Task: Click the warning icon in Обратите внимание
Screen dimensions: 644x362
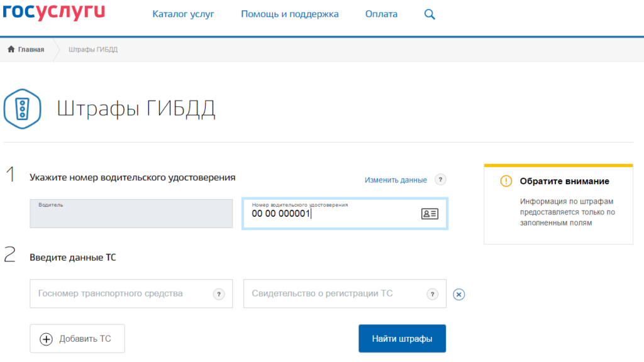Action: point(506,181)
